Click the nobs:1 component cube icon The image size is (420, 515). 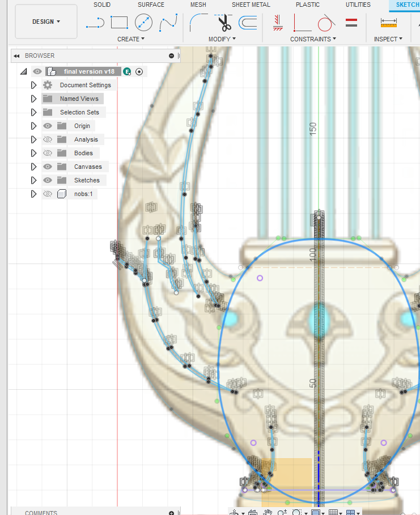point(61,194)
